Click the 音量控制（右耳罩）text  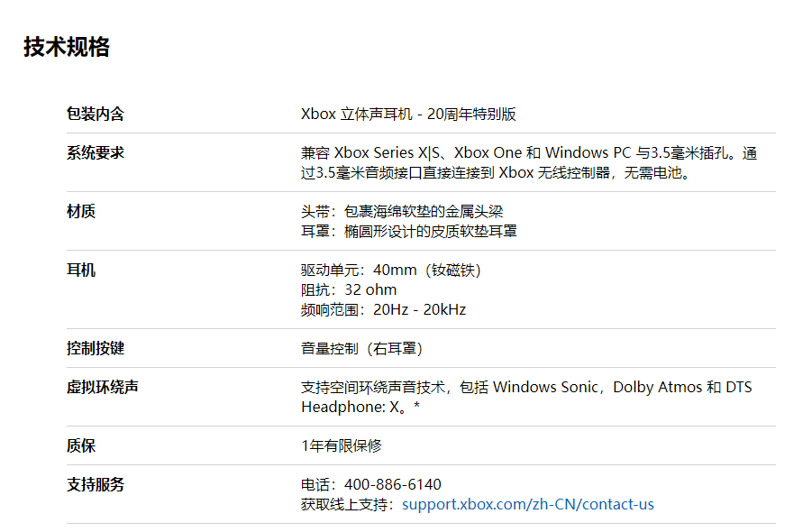(x=362, y=348)
